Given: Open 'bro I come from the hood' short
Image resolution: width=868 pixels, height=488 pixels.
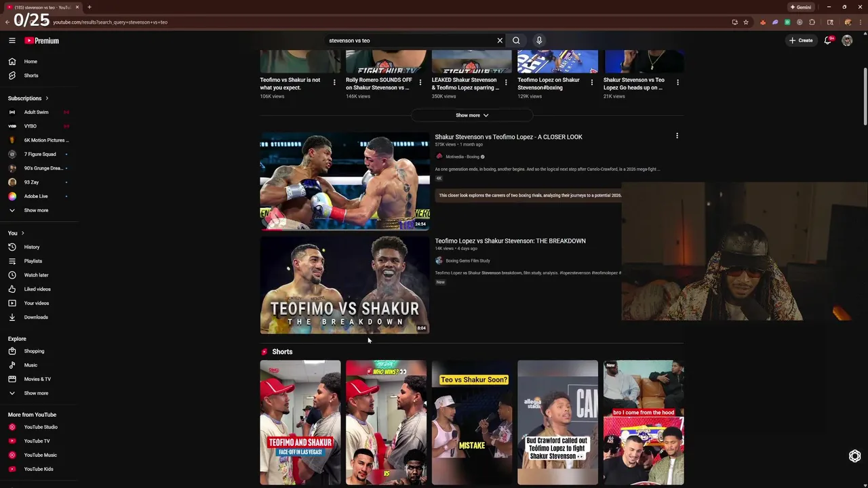Looking at the screenshot, I should coord(644,422).
